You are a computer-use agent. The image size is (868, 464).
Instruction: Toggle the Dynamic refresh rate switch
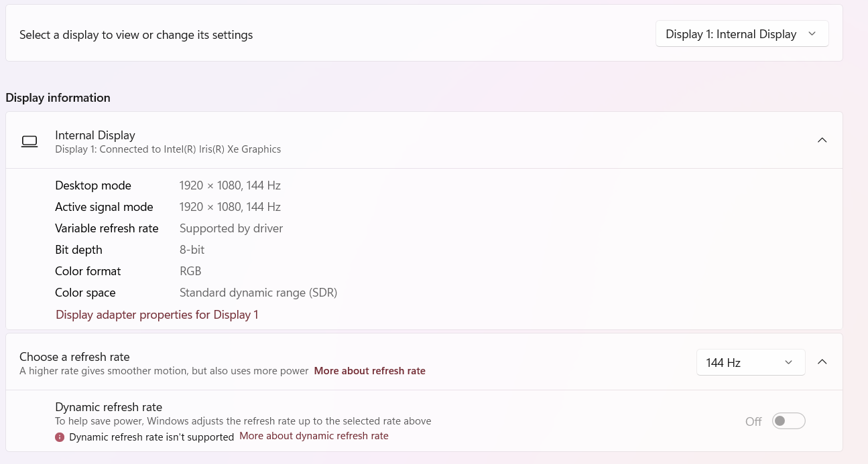click(x=788, y=420)
